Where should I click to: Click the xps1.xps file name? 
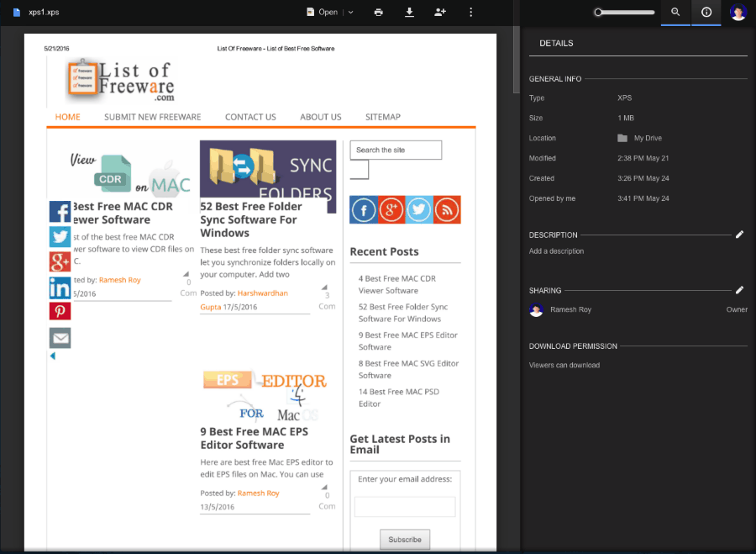tap(44, 12)
